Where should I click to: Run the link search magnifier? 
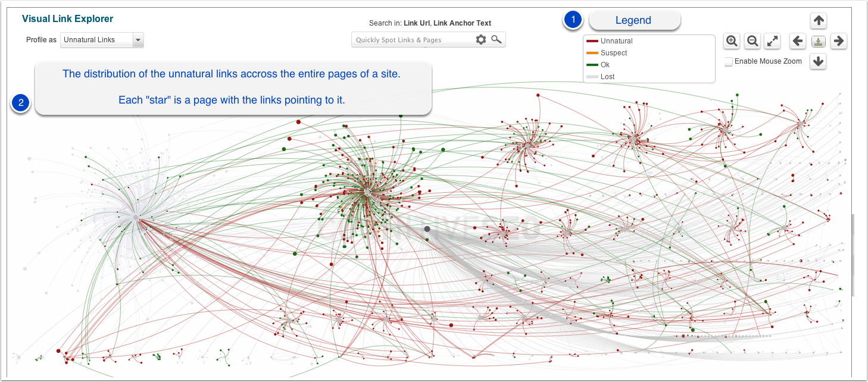tap(496, 40)
